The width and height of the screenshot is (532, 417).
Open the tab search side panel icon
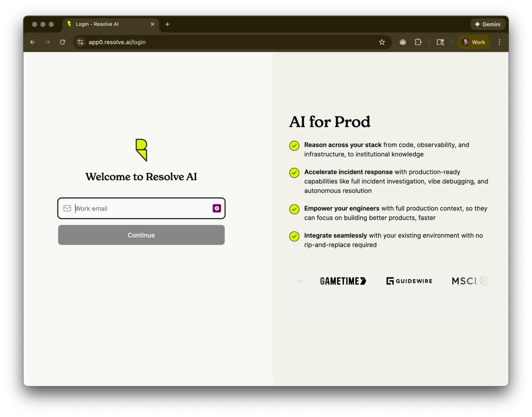pos(440,42)
